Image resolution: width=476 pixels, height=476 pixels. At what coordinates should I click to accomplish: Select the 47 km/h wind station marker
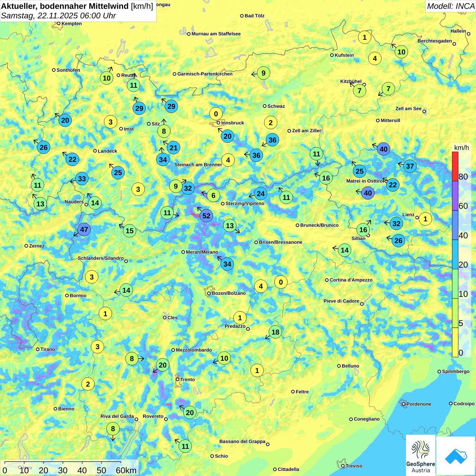point(84,230)
